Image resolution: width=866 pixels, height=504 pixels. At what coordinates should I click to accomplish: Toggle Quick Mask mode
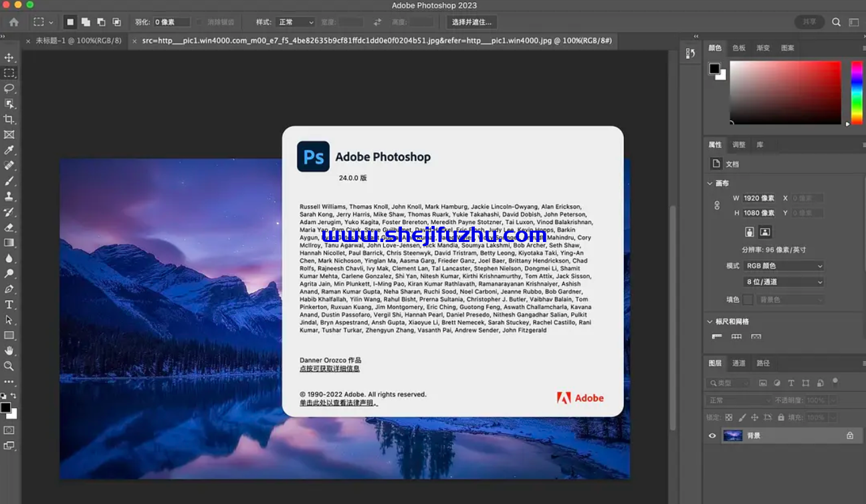click(x=9, y=430)
